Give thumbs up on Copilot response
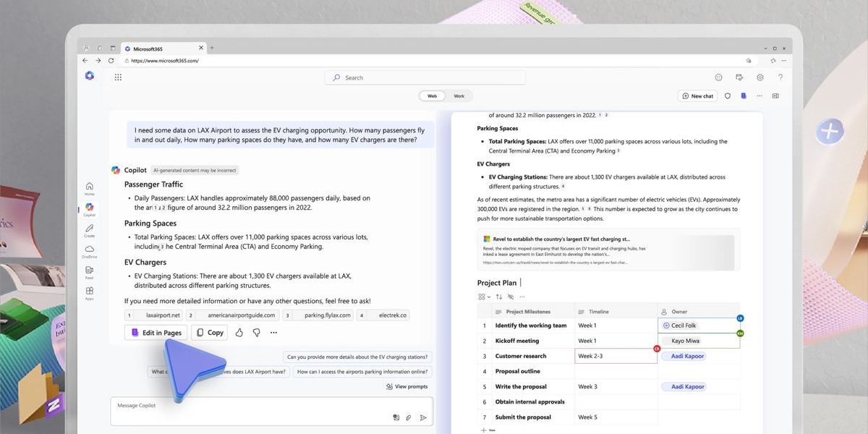This screenshot has height=434, width=868. coord(239,333)
